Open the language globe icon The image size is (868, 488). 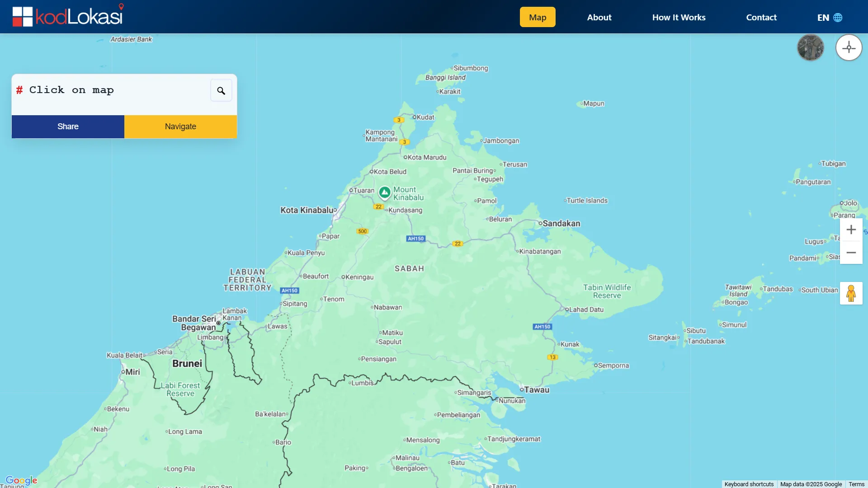838,18
